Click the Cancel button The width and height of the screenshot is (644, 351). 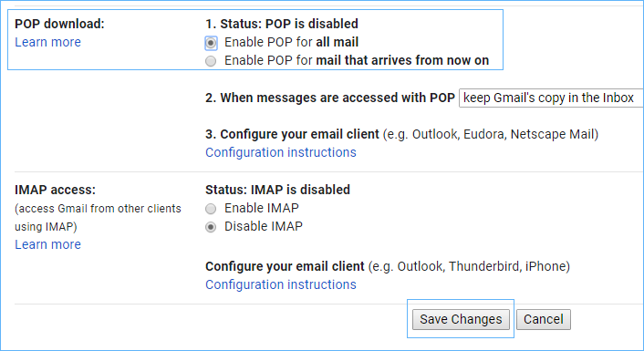pyautogui.click(x=544, y=319)
